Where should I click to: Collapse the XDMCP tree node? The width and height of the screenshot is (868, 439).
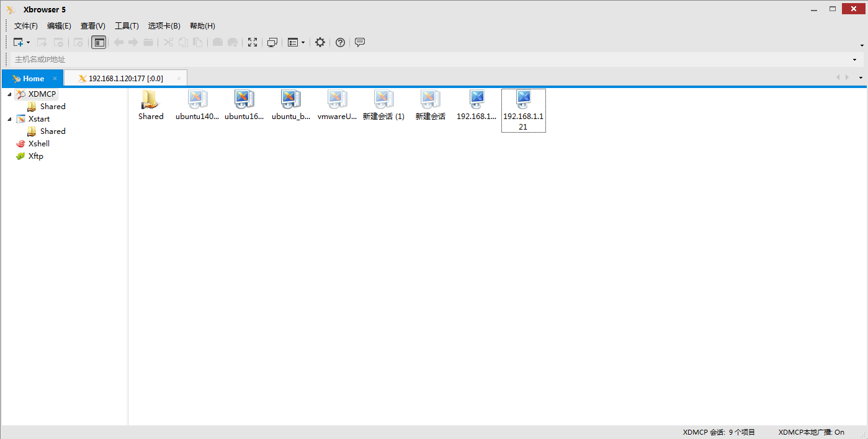click(9, 94)
